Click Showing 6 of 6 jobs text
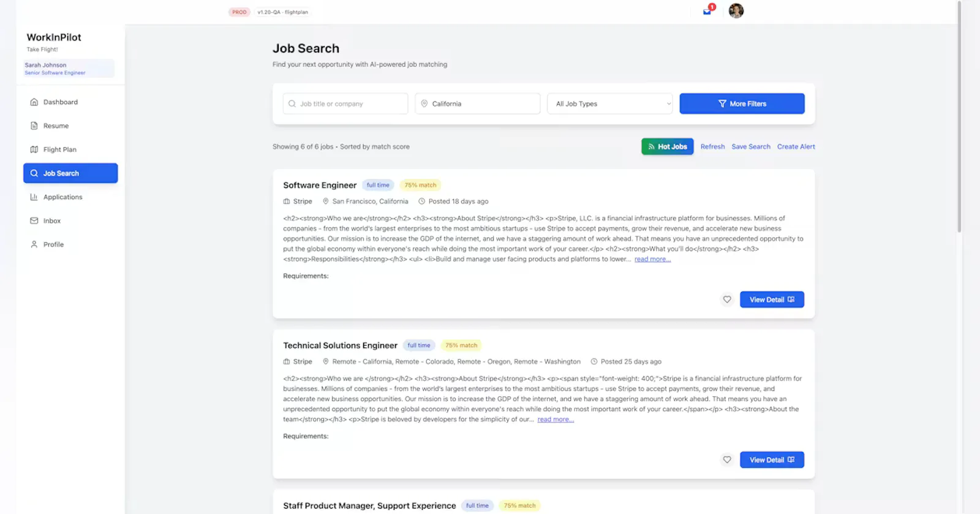This screenshot has width=980, height=514. coord(303,147)
